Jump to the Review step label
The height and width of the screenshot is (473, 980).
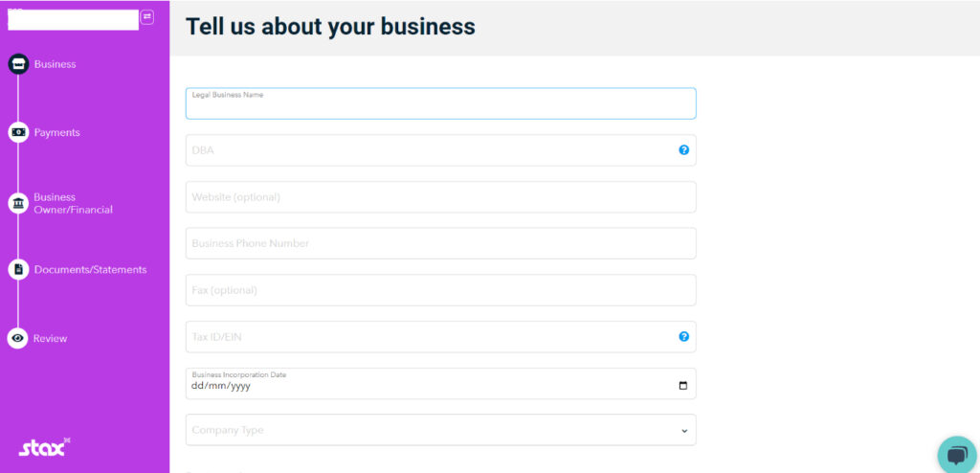(x=51, y=338)
